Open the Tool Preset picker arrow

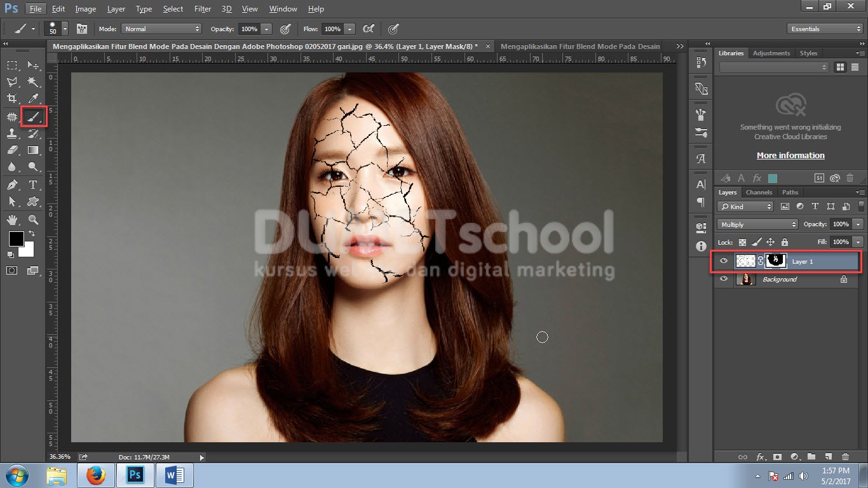coord(33,29)
